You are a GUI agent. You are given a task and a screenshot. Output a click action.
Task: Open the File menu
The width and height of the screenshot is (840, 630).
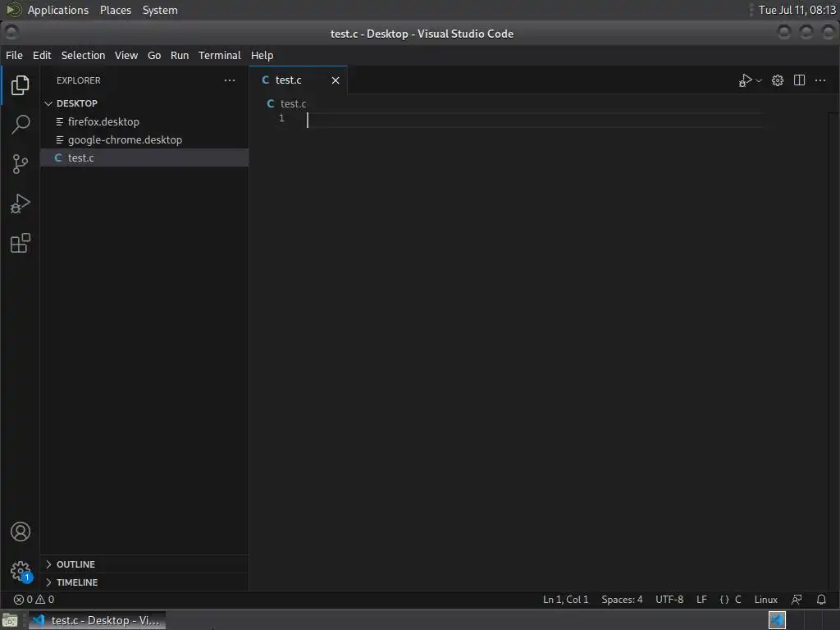14,55
